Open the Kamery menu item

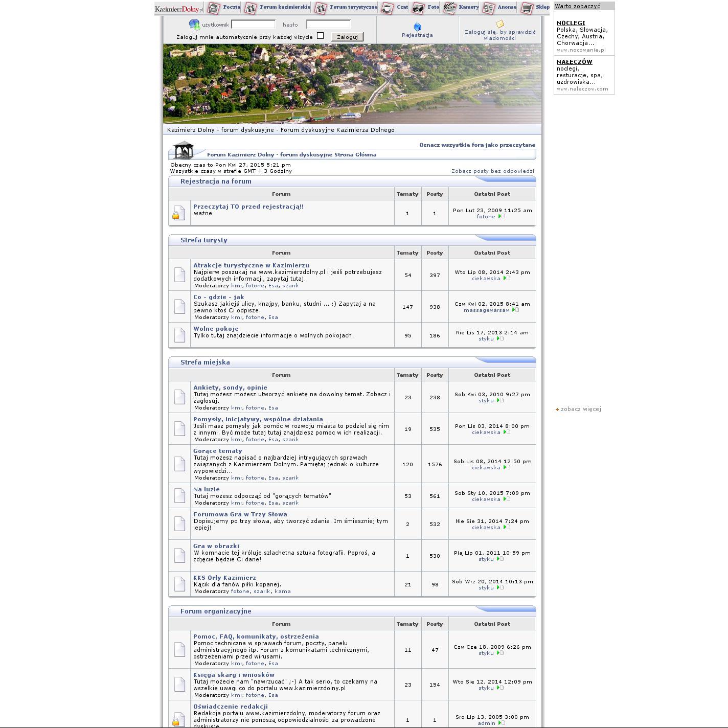pos(468,7)
